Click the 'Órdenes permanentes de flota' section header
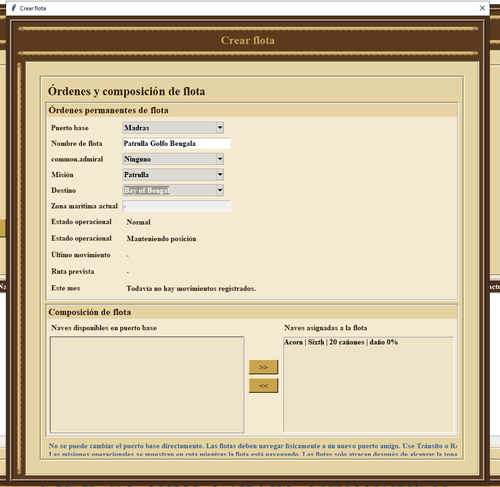The width and height of the screenshot is (500, 487). click(252, 110)
